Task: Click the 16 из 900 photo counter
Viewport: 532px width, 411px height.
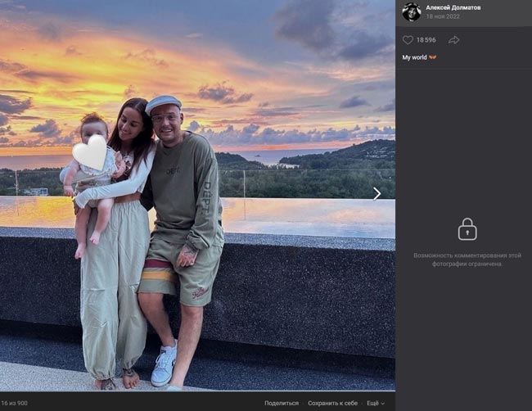Action: pos(14,403)
